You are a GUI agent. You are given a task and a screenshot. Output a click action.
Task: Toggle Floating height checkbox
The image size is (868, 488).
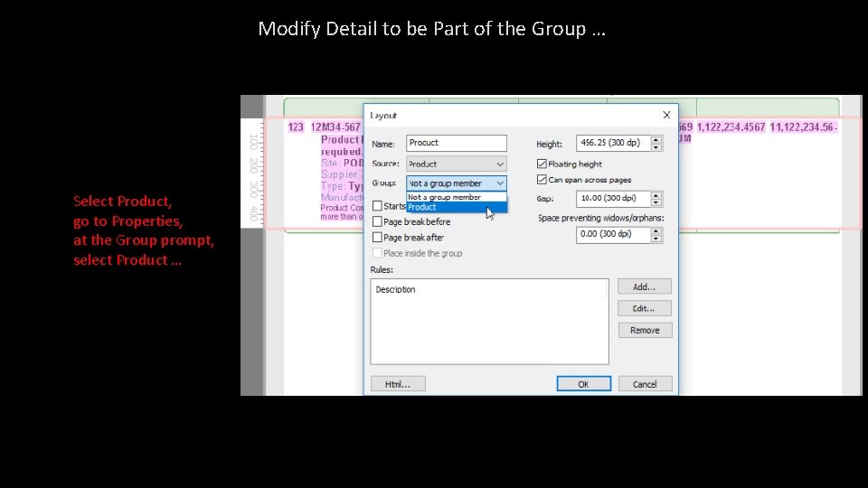[x=542, y=164]
